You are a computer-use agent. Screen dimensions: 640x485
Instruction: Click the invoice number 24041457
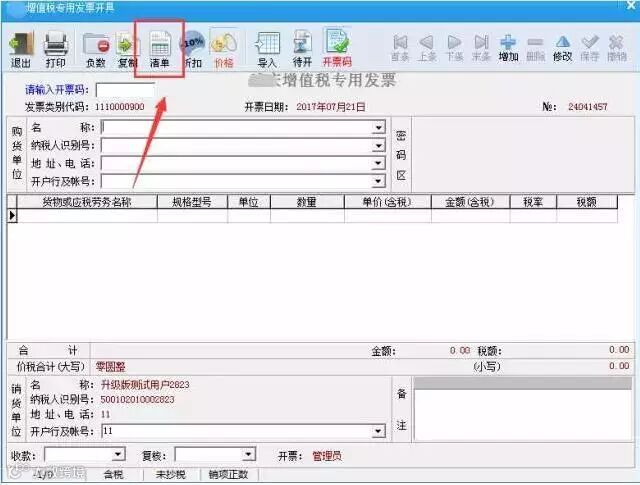click(588, 107)
